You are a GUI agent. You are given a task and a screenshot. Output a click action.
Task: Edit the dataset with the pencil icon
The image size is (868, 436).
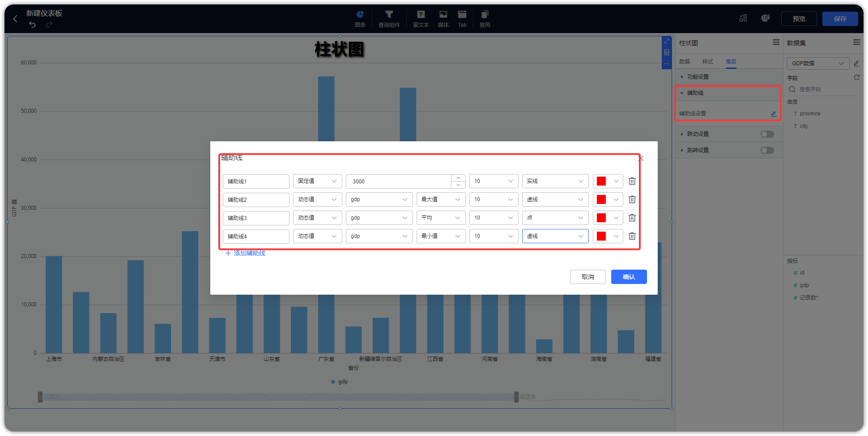click(x=856, y=63)
